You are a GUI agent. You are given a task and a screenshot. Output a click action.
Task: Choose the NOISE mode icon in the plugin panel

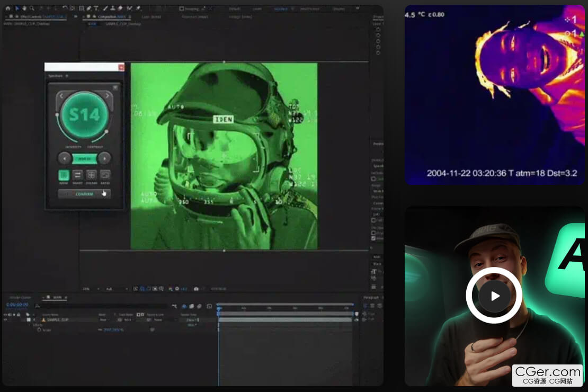[x=64, y=175]
